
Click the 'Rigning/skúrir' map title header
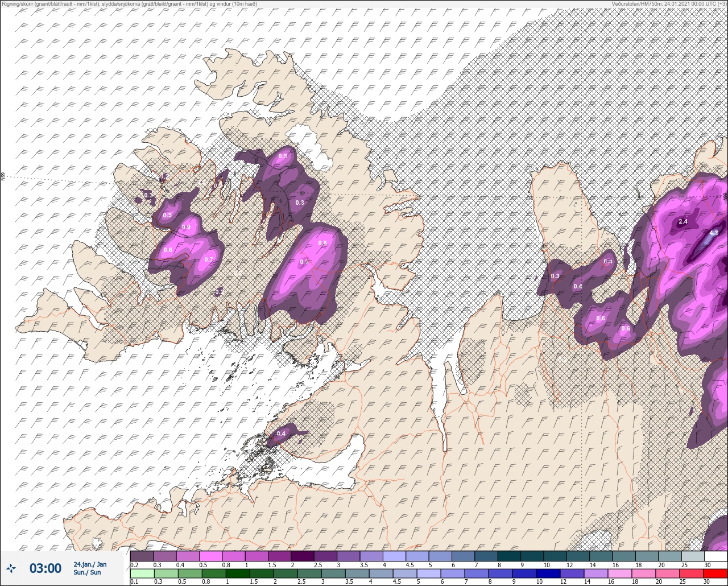click(x=129, y=3)
